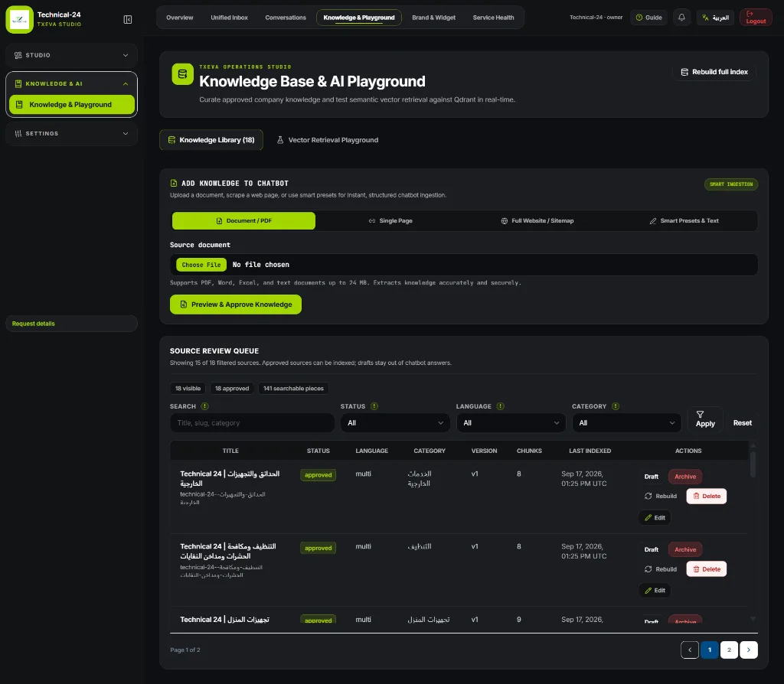Go to page 2 of sources
The height and width of the screenshot is (684, 784).
pyautogui.click(x=729, y=650)
